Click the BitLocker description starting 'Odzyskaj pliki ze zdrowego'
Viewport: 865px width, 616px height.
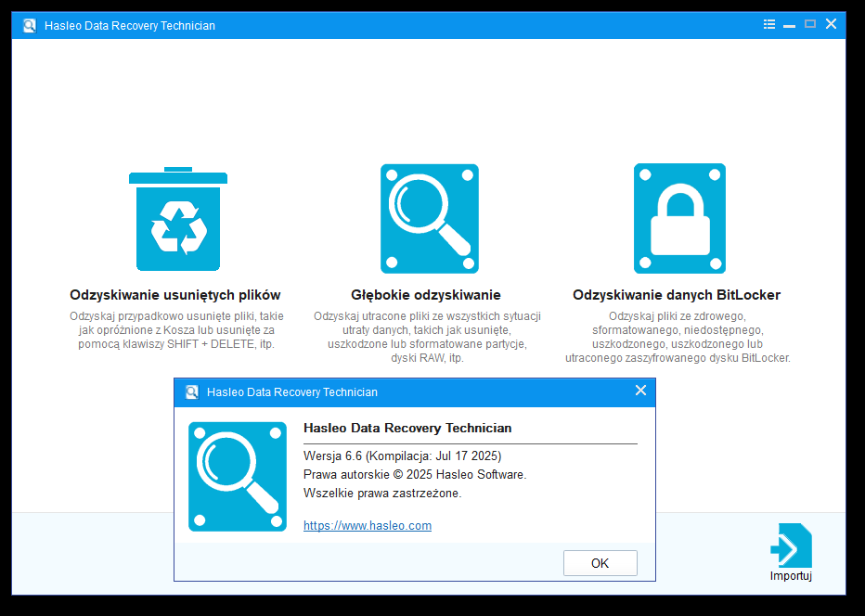click(678, 337)
